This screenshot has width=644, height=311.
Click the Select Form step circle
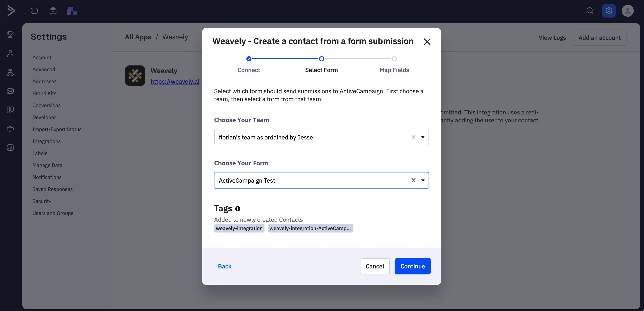pyautogui.click(x=321, y=59)
